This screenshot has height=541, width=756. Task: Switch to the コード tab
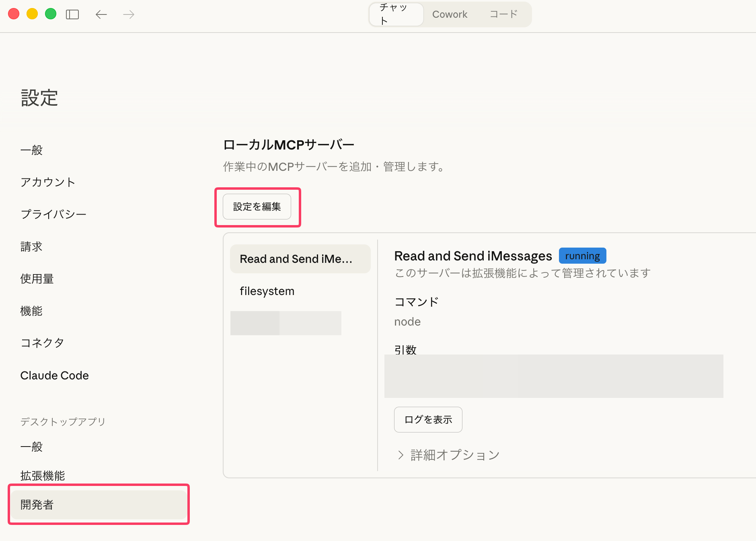(x=503, y=14)
